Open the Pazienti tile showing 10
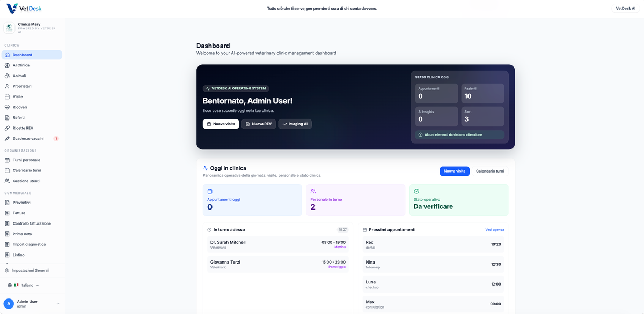The height and width of the screenshot is (314, 644). coord(483,93)
